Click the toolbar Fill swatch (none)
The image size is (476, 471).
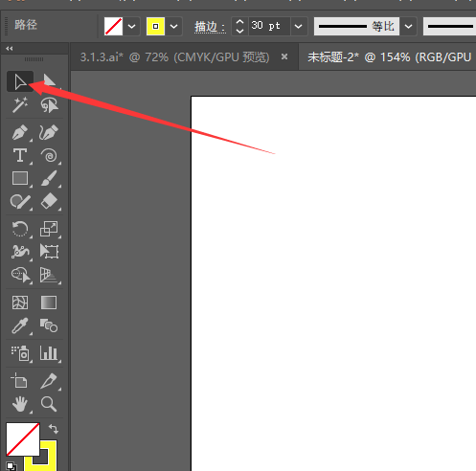(x=23, y=439)
